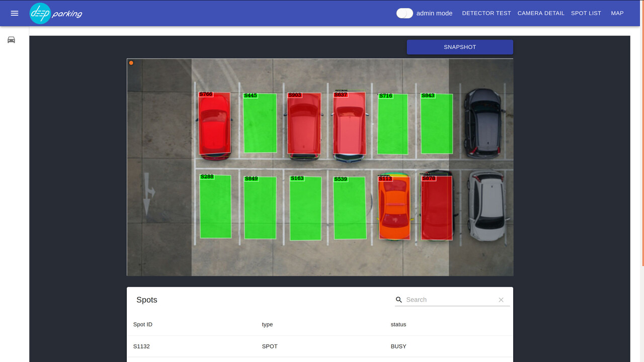644x362 pixels.
Task: Select free parking spot S849
Action: coord(260,208)
